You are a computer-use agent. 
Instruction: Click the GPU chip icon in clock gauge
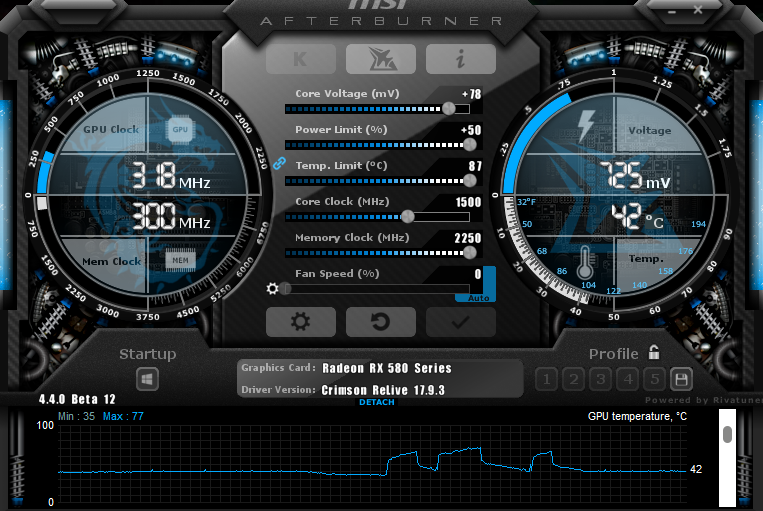(x=180, y=129)
